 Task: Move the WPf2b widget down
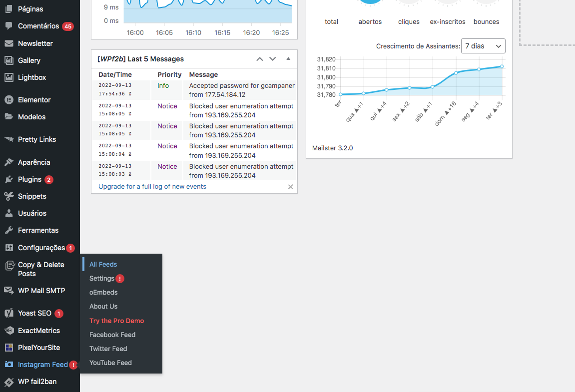273,59
